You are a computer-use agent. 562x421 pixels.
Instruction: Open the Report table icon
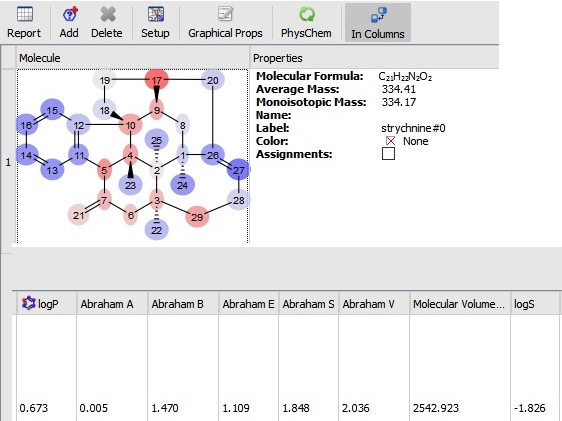point(24,14)
